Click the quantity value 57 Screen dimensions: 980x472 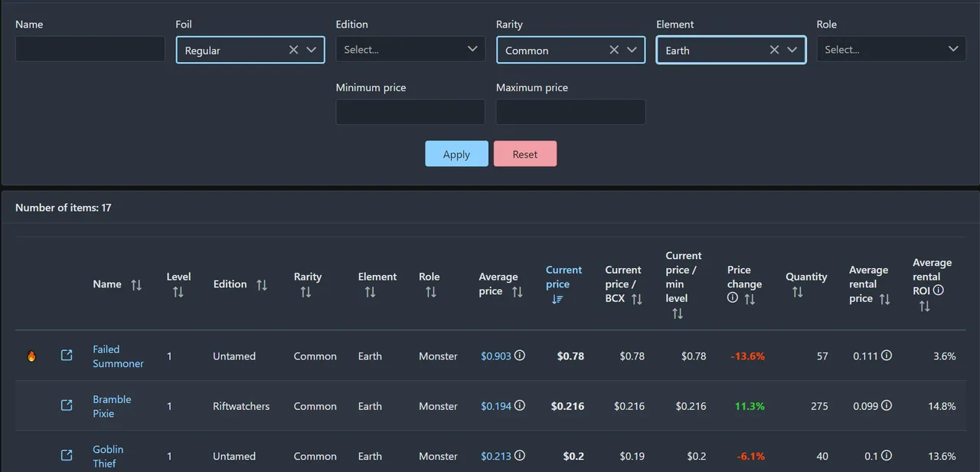pyautogui.click(x=822, y=356)
